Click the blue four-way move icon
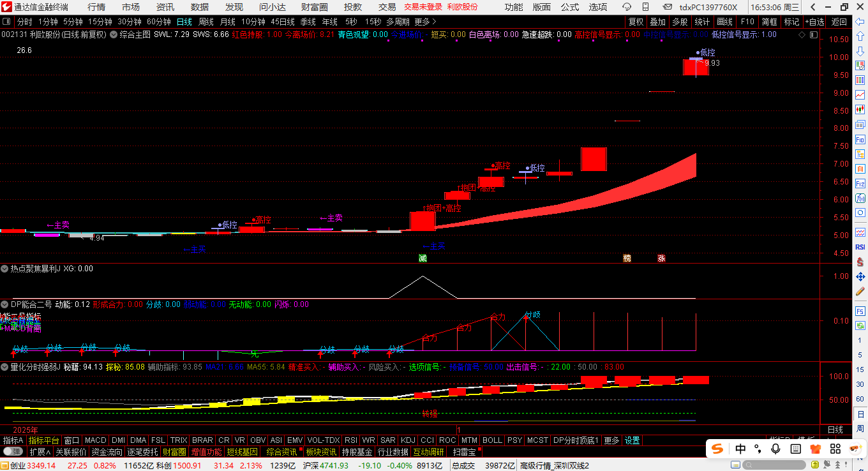Viewport: 868px width, 471px height. coord(860,277)
